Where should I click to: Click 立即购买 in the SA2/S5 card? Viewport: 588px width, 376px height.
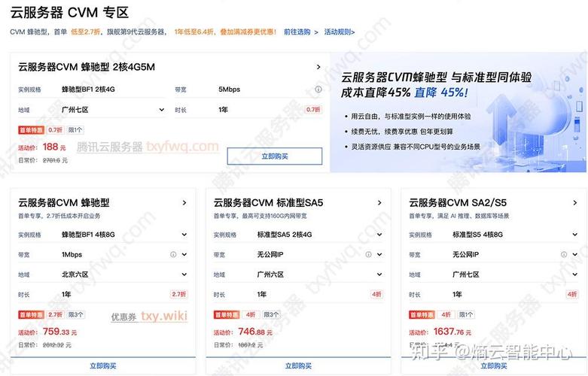point(493,366)
